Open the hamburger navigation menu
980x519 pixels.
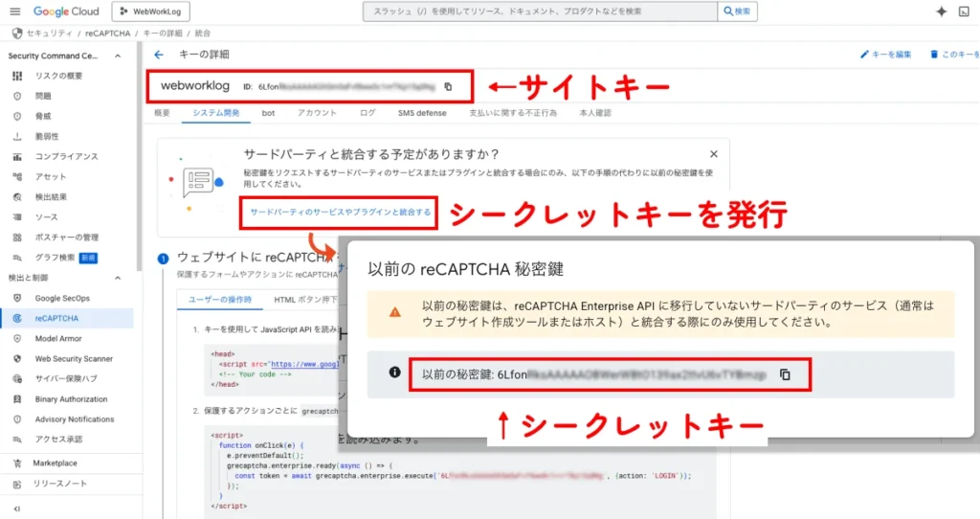coord(14,11)
